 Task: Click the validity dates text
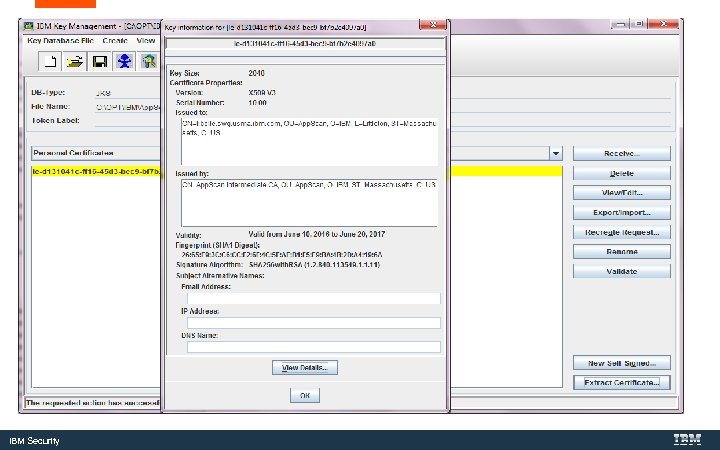(317, 234)
